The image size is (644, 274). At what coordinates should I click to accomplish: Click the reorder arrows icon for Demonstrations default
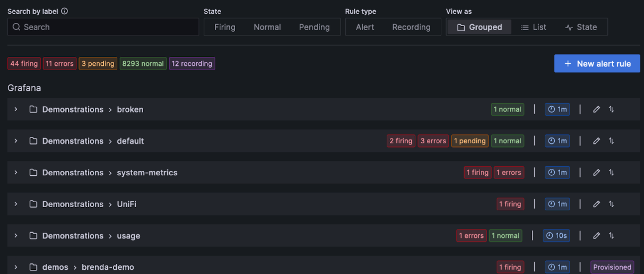[x=611, y=141]
